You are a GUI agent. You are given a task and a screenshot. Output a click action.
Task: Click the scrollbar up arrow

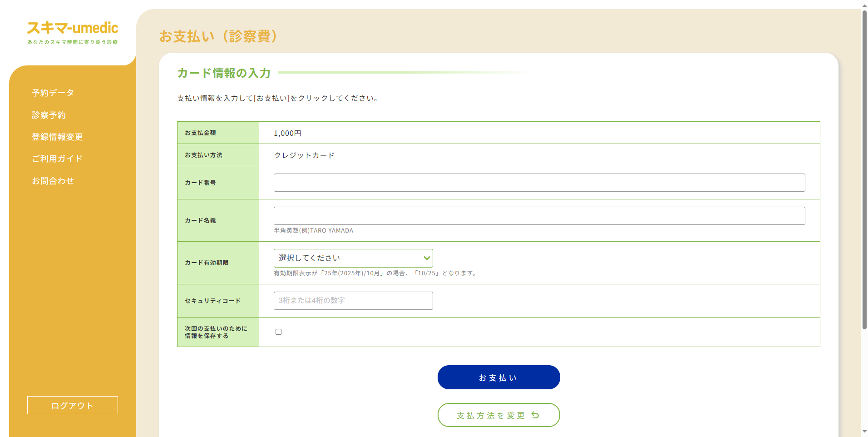[863, 5]
